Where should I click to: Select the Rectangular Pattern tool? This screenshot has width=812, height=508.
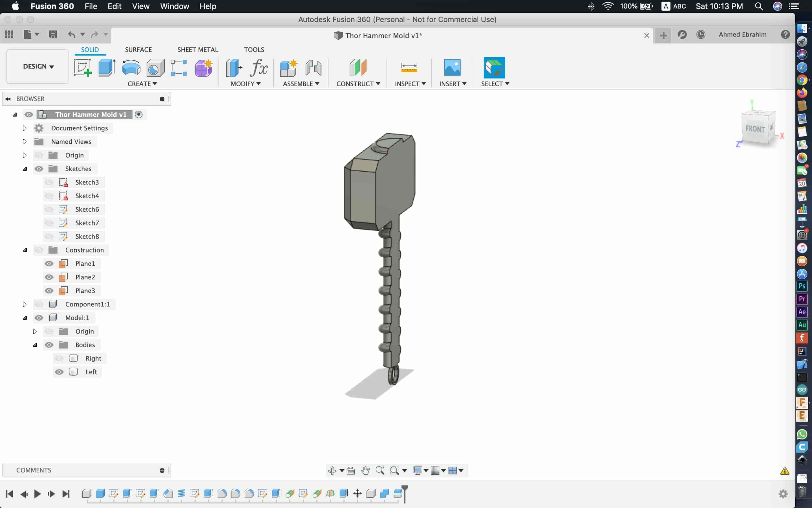[178, 67]
